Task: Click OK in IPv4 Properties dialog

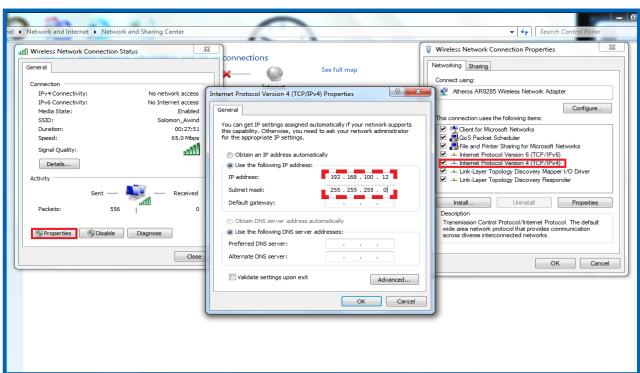Action: (361, 301)
